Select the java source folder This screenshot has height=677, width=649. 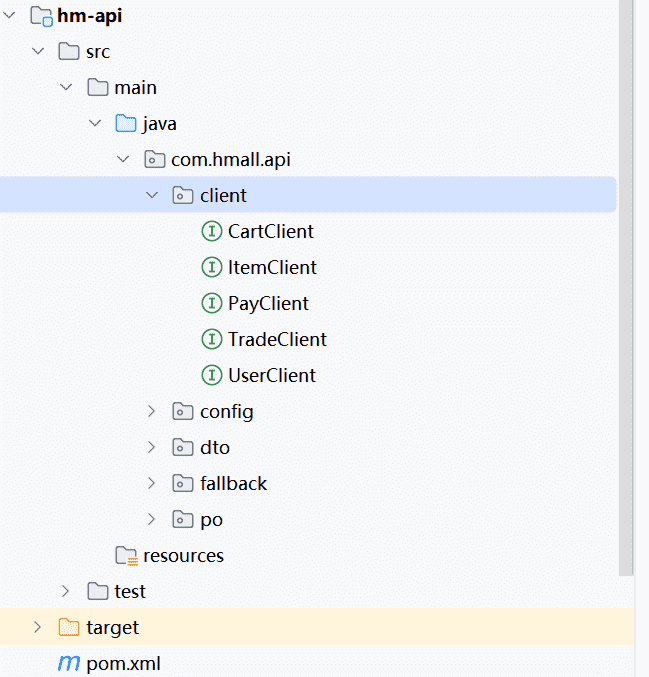click(x=159, y=123)
